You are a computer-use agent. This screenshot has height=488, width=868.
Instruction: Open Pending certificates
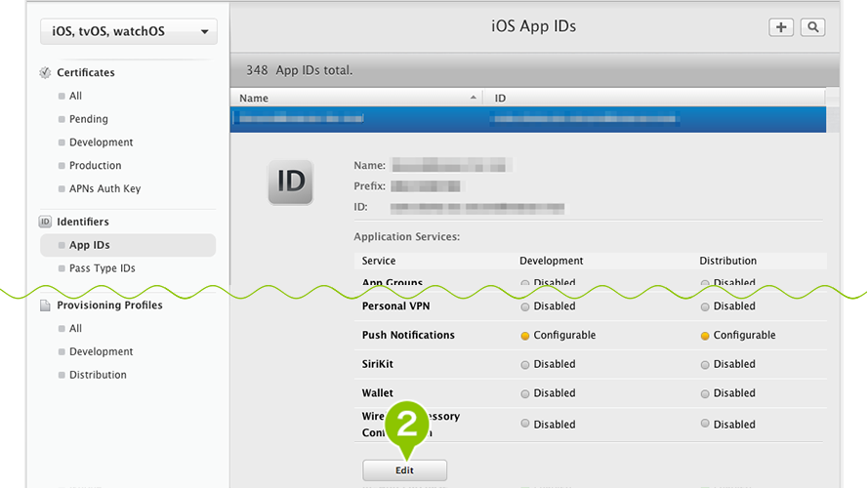click(89, 119)
